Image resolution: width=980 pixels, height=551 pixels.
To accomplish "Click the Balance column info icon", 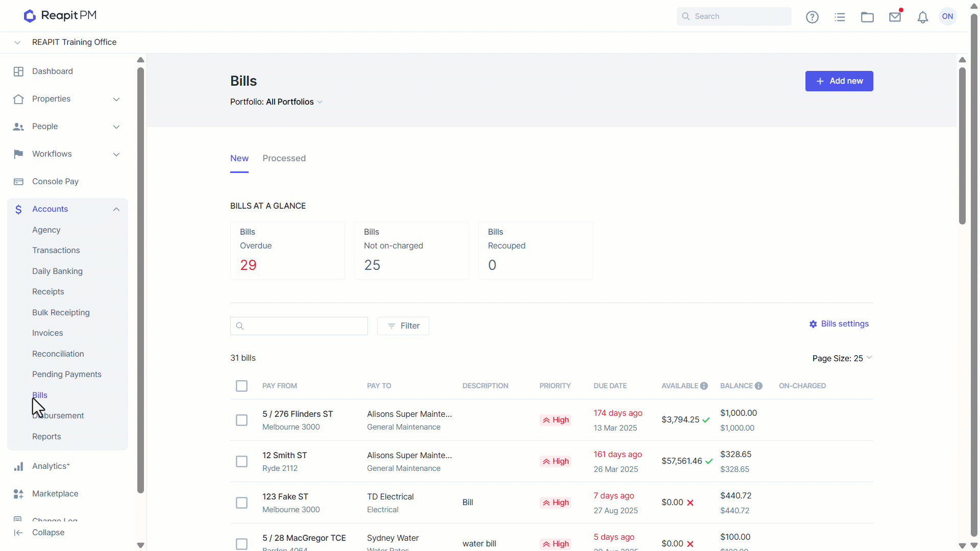I will 758,386.
